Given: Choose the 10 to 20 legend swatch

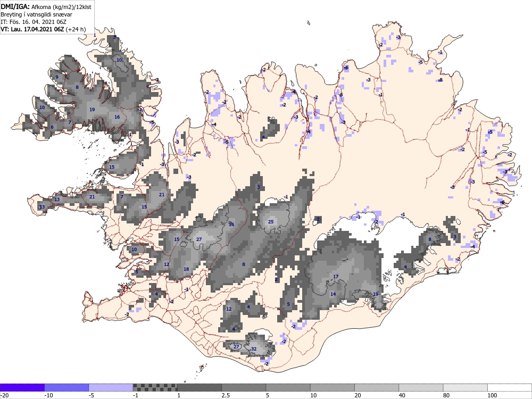Looking at the screenshot, I should tap(332, 387).
